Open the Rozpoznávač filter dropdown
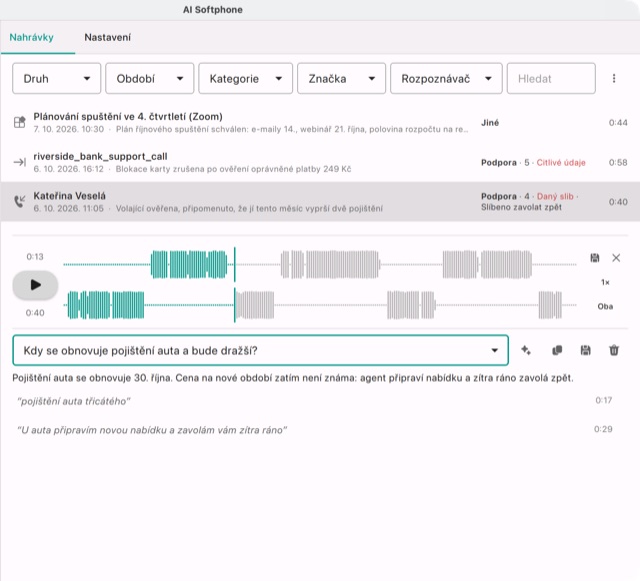Viewport: 640px width, 581px height. [446, 78]
